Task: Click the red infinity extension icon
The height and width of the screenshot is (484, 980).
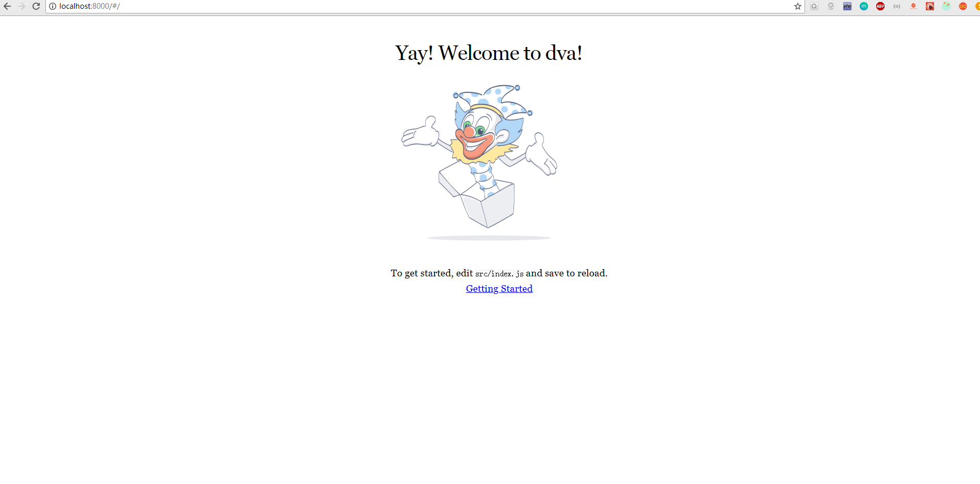Action: (963, 6)
